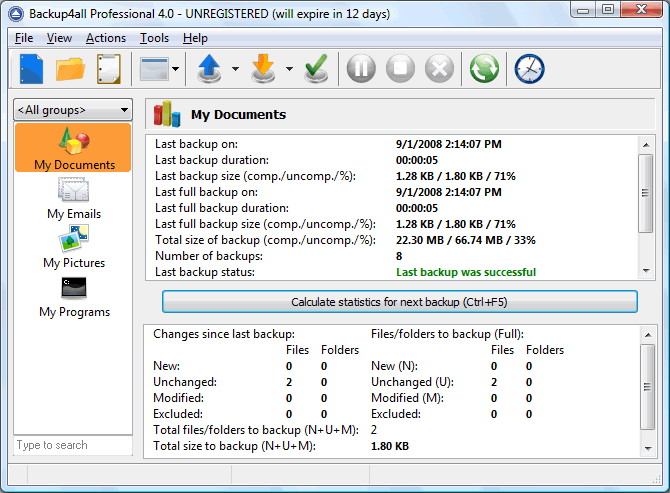Screen dimensions: 670x493
Task: Click the Pause round toolbar button
Action: point(361,69)
